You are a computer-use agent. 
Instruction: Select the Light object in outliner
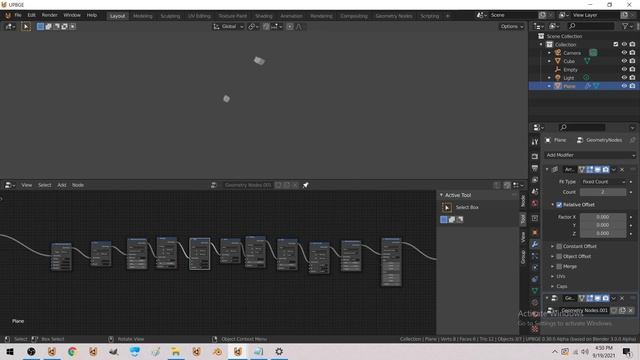pyautogui.click(x=569, y=78)
